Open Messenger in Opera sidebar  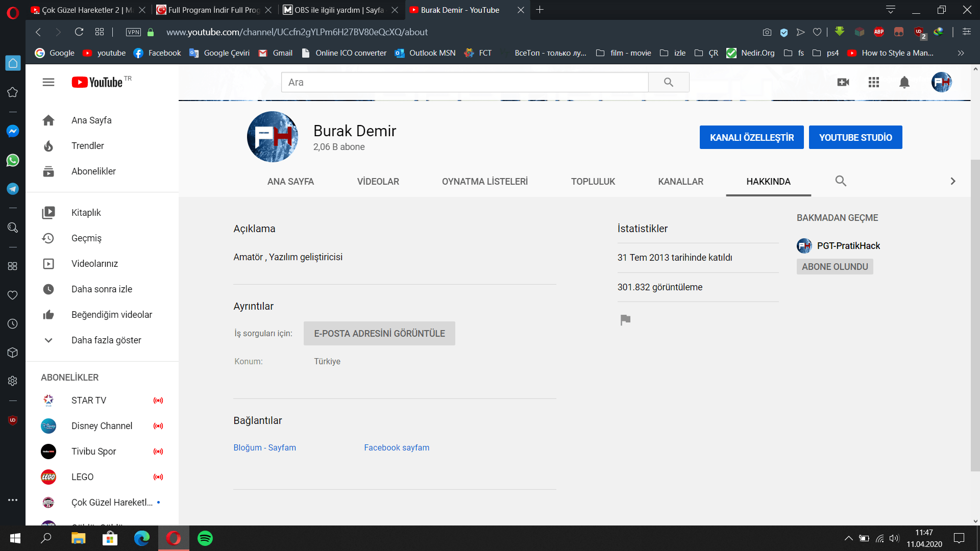[13, 131]
